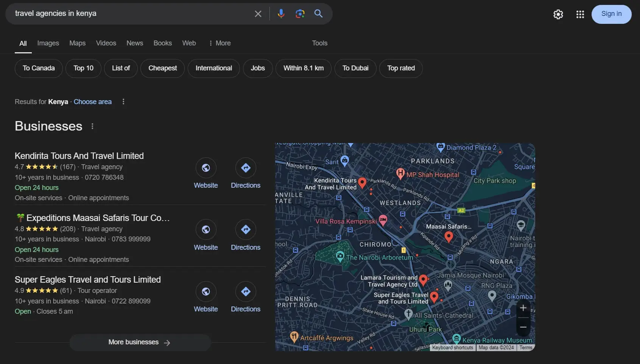640x364 pixels.
Task: Apply the Jobs filter chip
Action: click(258, 68)
